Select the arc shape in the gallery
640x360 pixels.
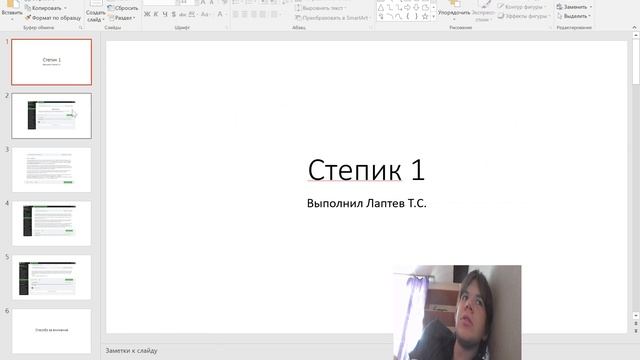pyautogui.click(x=389, y=17)
